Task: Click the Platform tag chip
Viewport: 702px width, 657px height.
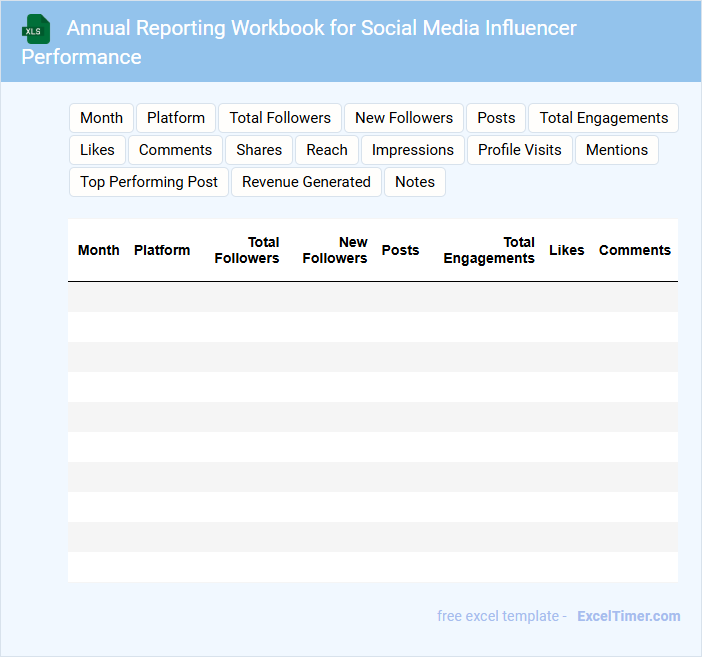Action: coord(176,118)
